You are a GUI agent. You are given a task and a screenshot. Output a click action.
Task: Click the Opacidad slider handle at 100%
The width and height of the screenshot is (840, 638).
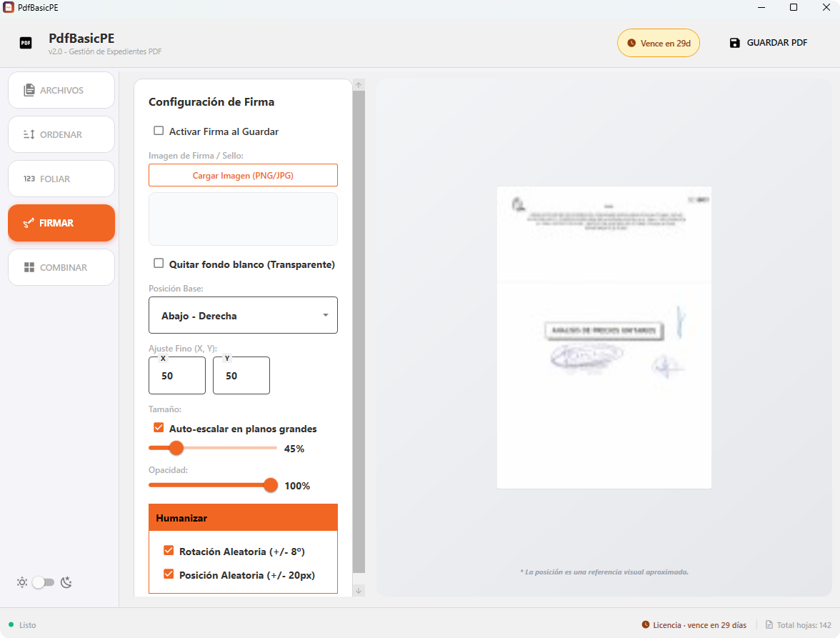271,485
